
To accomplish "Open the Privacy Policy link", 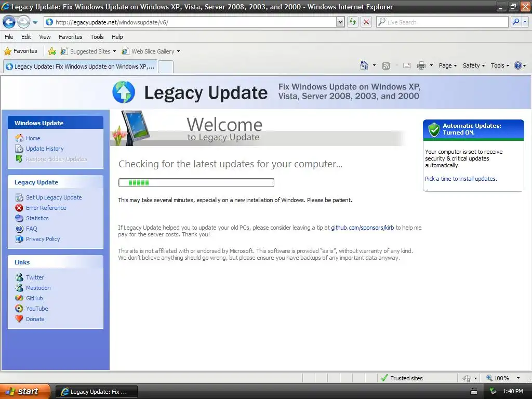I will coord(43,239).
